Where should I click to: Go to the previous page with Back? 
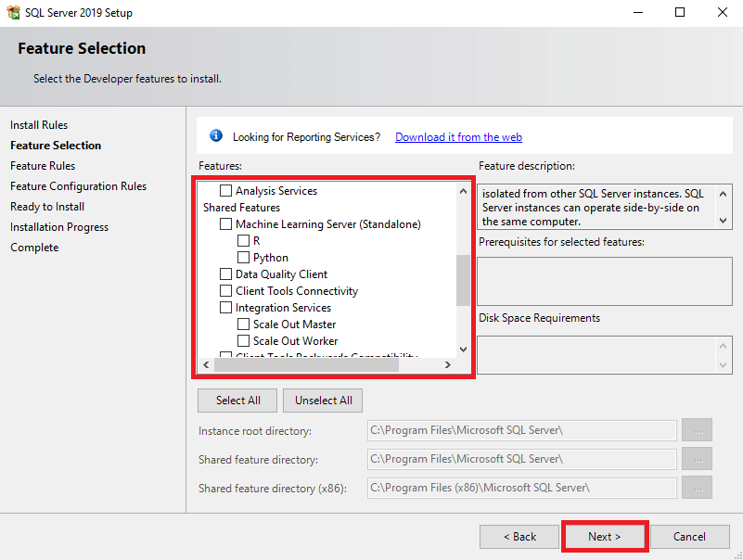point(519,536)
